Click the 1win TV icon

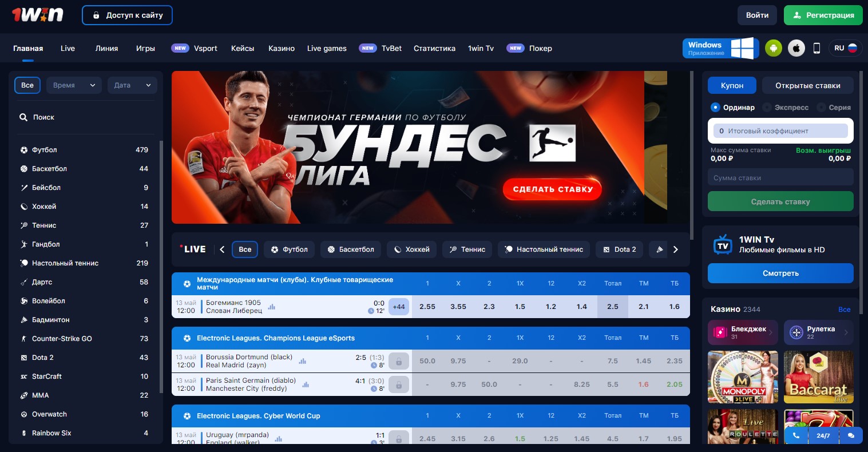click(723, 245)
